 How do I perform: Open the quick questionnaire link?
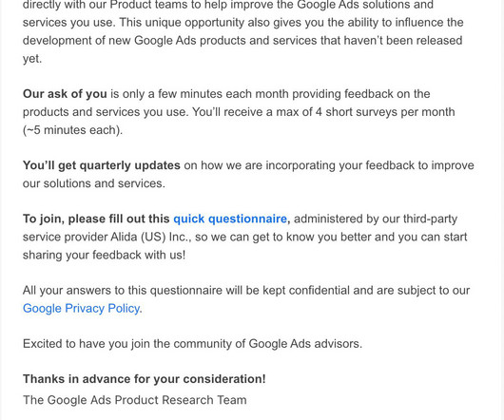230,219
